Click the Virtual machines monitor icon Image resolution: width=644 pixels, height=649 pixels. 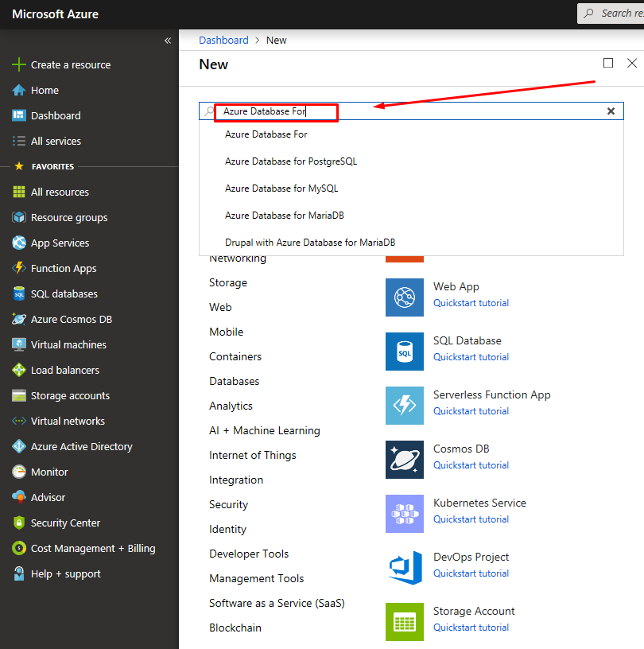[x=19, y=345]
